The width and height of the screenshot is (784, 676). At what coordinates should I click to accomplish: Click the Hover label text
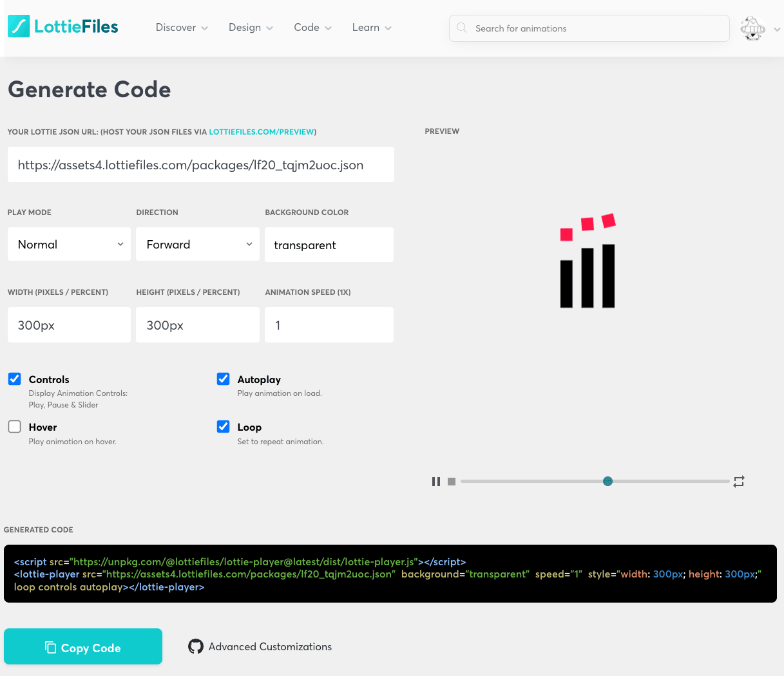(x=43, y=427)
